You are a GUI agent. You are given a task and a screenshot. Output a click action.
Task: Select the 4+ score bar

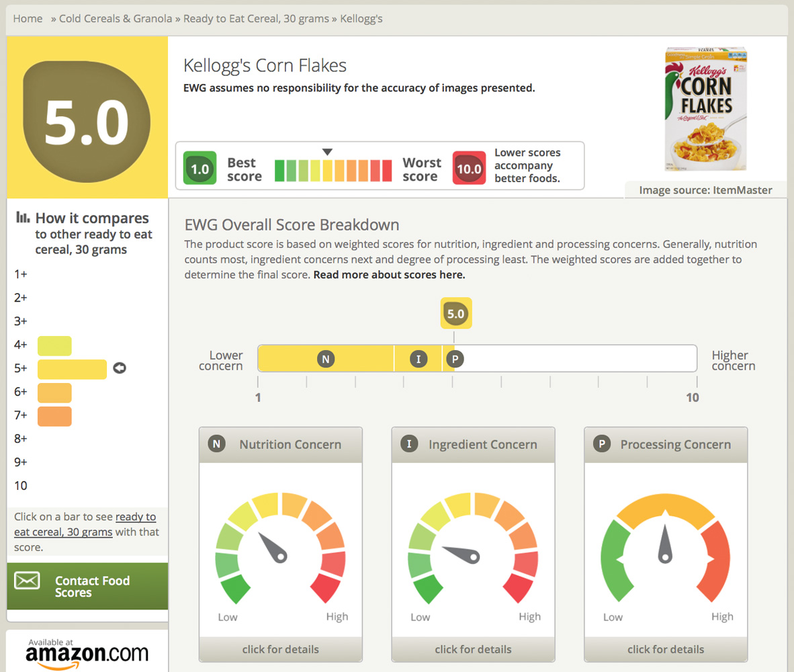[54, 345]
